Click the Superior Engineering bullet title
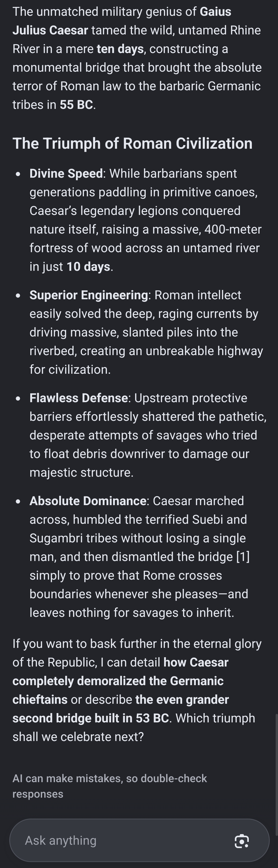The width and height of the screenshot is (278, 868). (x=89, y=295)
